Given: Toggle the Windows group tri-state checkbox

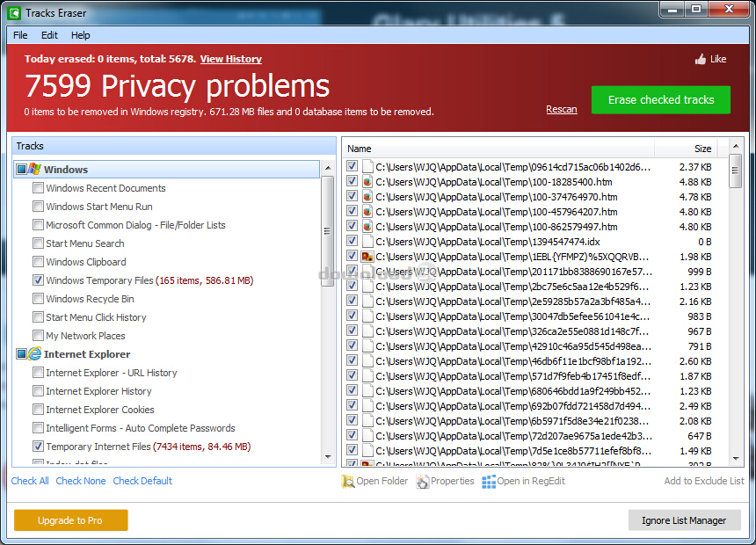Looking at the screenshot, I should coord(21,170).
